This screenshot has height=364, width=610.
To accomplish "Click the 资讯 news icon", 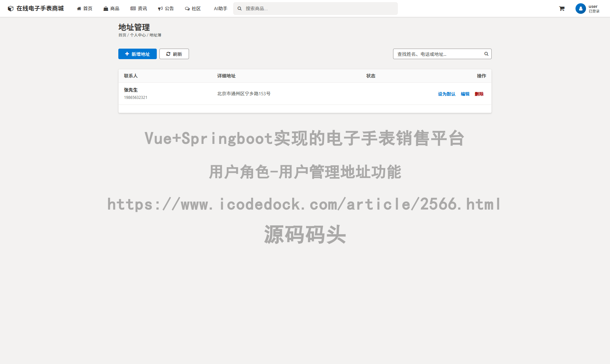I will 133,8.
